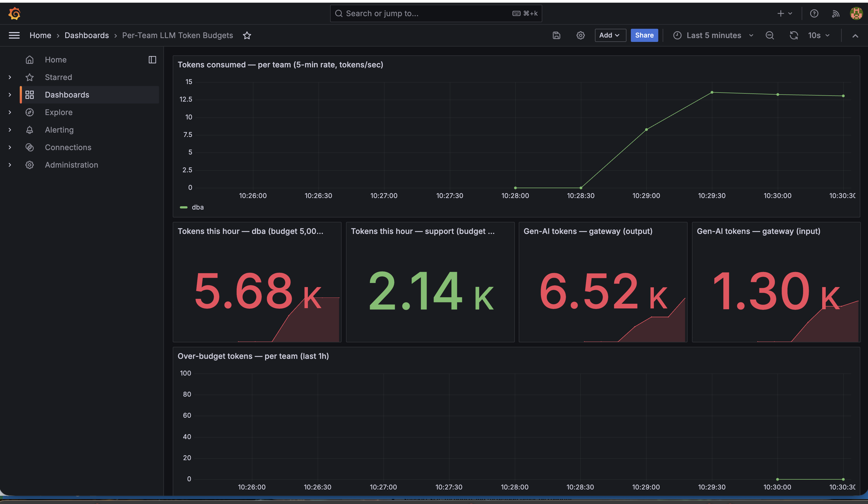Go to Dashboards breadcrumb
This screenshot has width=868, height=504.
pyautogui.click(x=86, y=35)
